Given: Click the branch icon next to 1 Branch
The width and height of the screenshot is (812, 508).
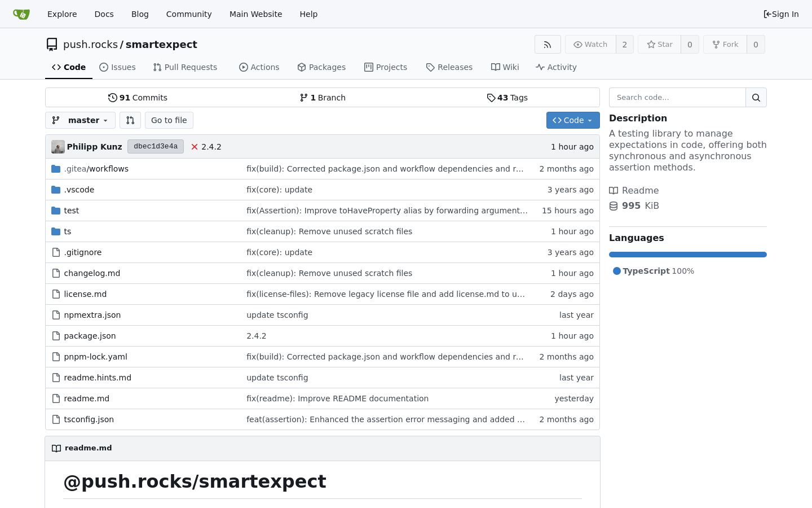Looking at the screenshot, I should [304, 98].
